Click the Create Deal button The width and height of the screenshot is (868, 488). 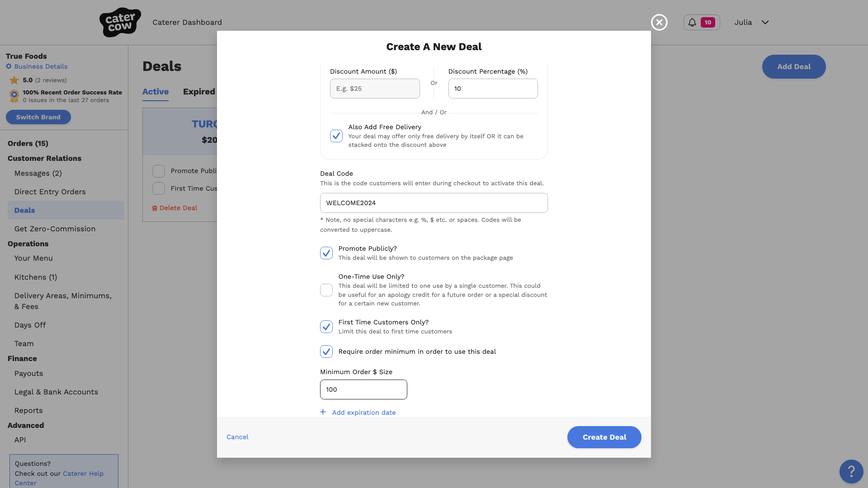pos(604,437)
